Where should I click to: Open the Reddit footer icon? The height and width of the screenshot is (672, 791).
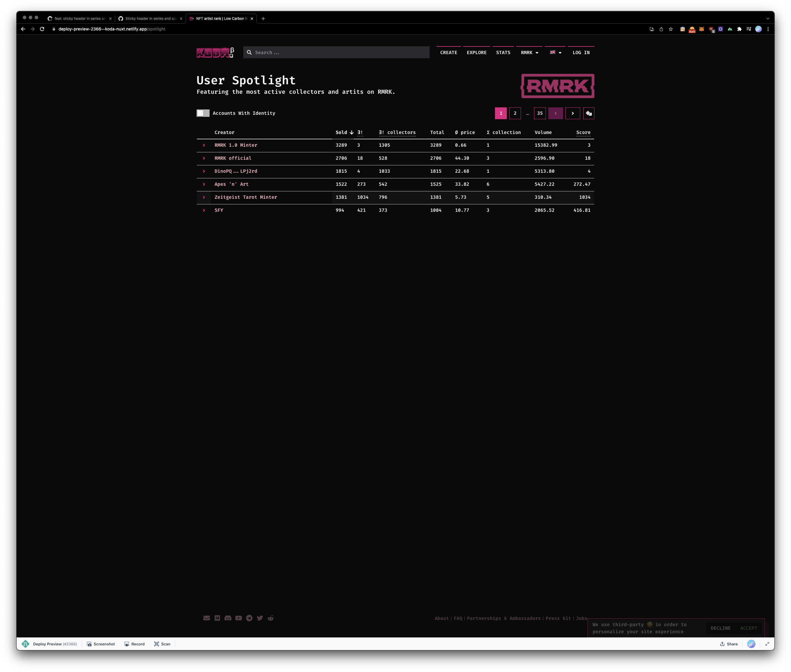point(271,618)
